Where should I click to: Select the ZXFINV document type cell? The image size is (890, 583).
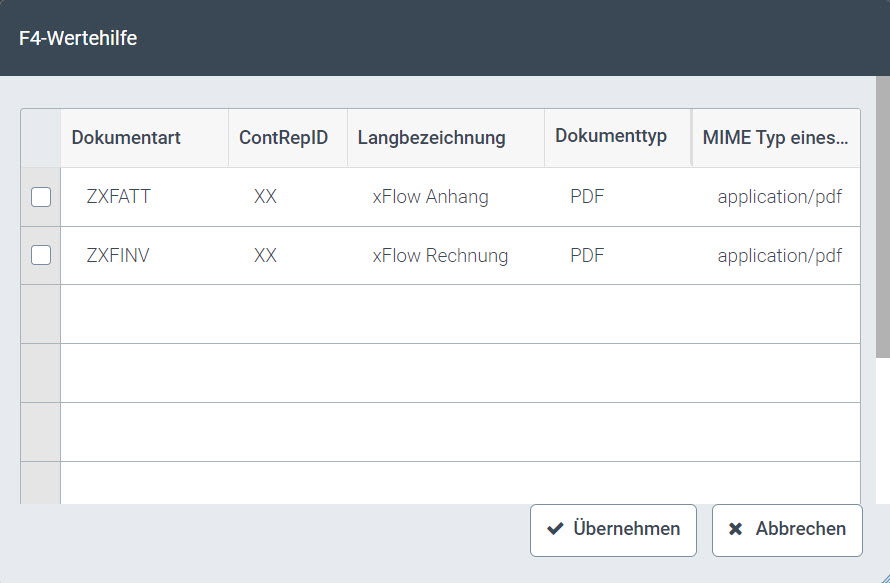click(x=118, y=256)
